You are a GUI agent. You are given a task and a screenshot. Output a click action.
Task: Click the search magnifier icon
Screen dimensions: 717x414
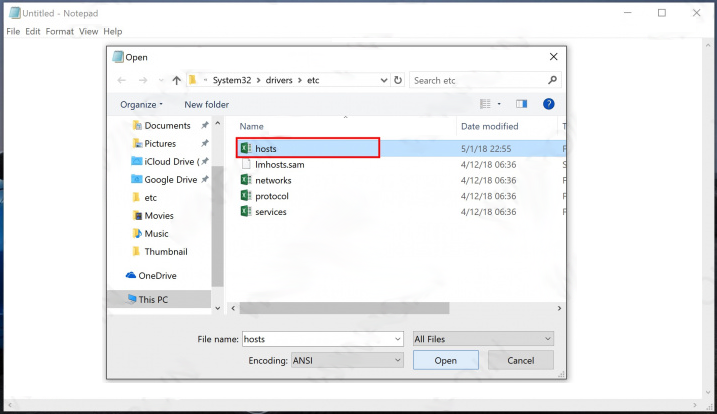552,80
